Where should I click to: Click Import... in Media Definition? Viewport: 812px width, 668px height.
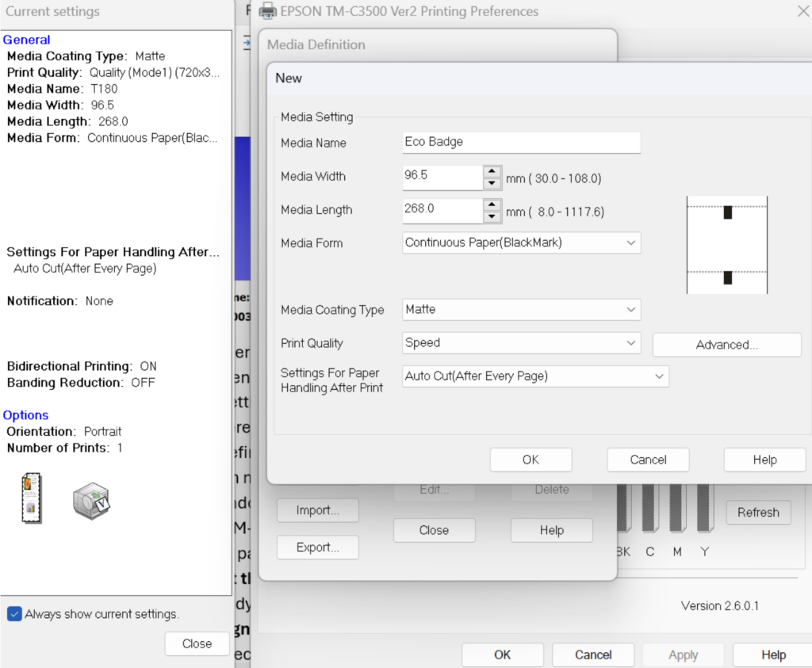point(317,510)
